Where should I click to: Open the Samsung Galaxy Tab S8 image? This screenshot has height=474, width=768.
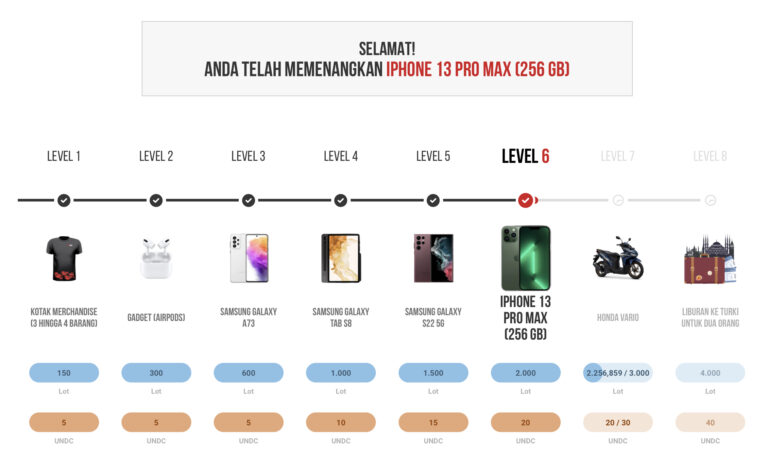coord(341,258)
